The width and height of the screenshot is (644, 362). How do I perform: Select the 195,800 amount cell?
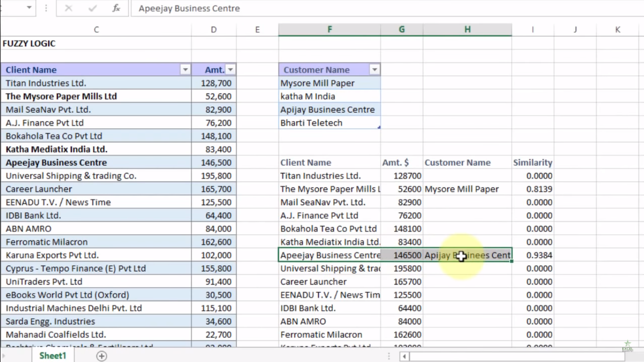tap(214, 176)
